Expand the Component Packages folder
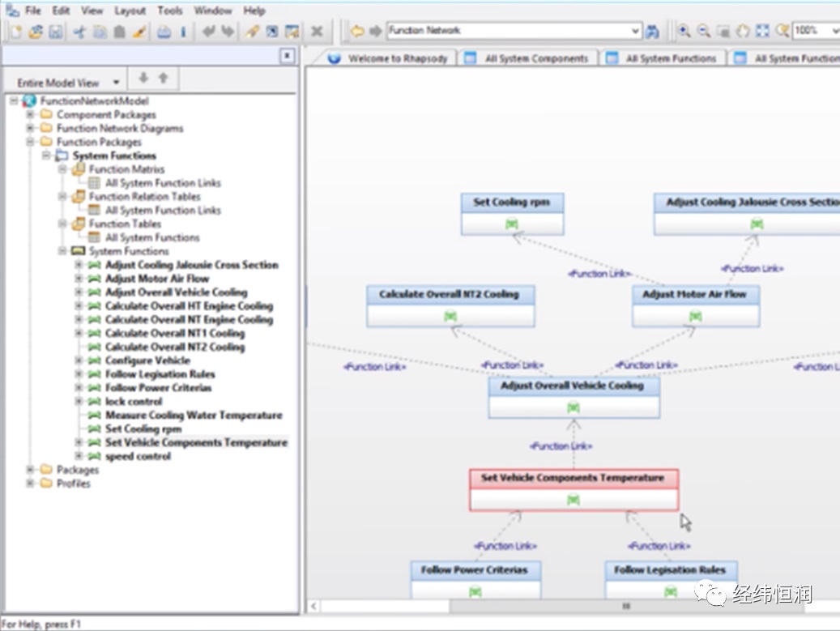 [31, 114]
